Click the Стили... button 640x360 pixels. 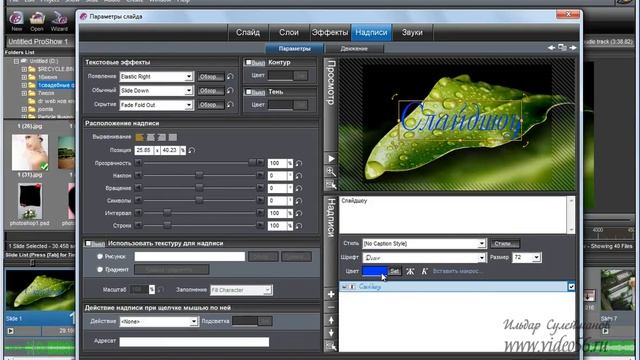[x=505, y=244]
